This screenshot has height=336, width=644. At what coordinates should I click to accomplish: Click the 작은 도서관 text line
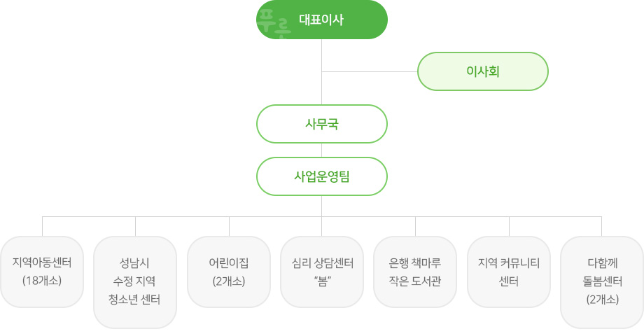pyautogui.click(x=415, y=281)
